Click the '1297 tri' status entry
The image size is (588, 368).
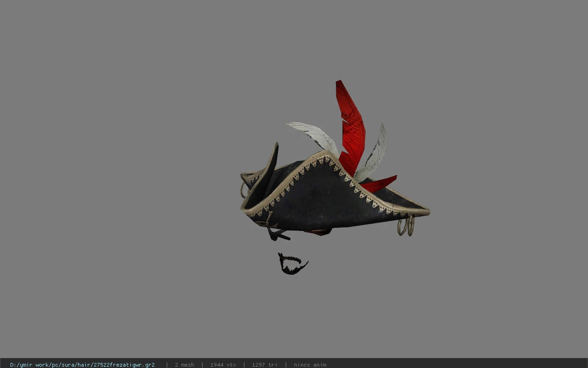point(265,365)
